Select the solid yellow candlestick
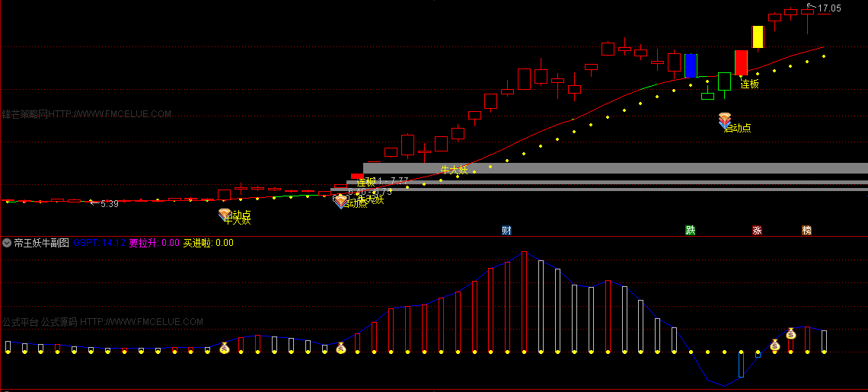 click(x=758, y=37)
